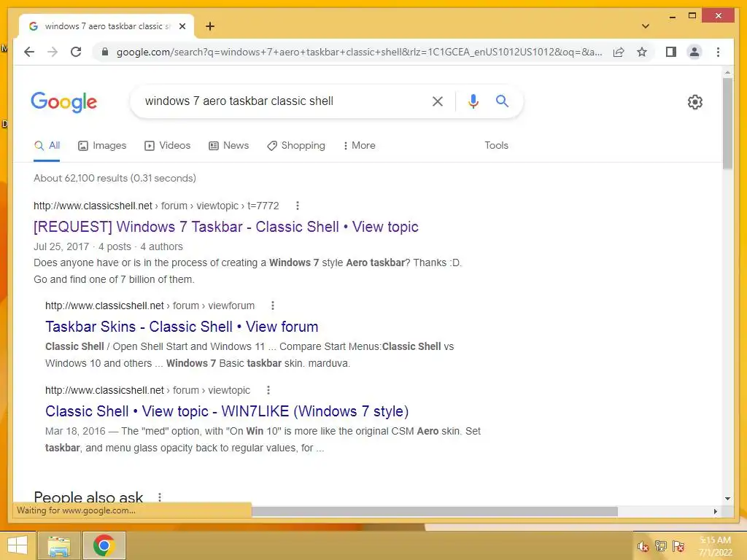Open People also ask options menu

(160, 497)
